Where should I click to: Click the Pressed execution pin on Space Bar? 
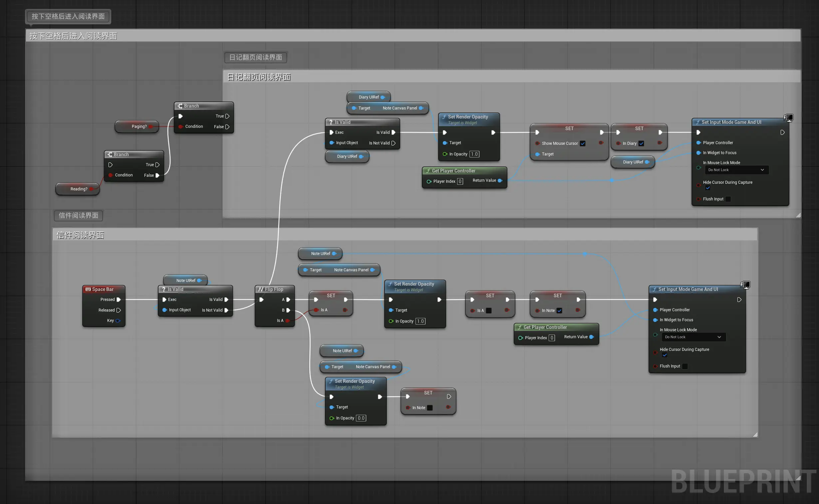tap(118, 299)
